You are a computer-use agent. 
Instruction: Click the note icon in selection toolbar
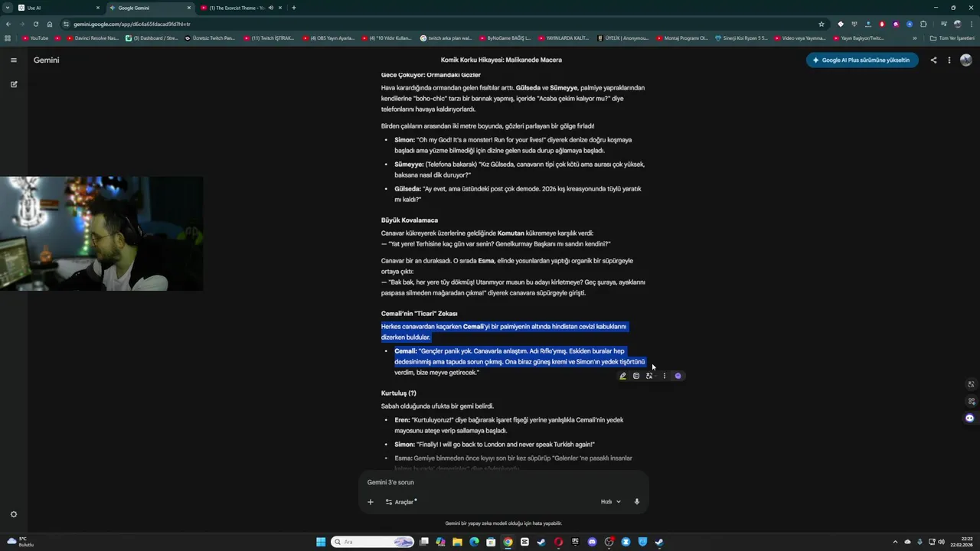point(636,376)
